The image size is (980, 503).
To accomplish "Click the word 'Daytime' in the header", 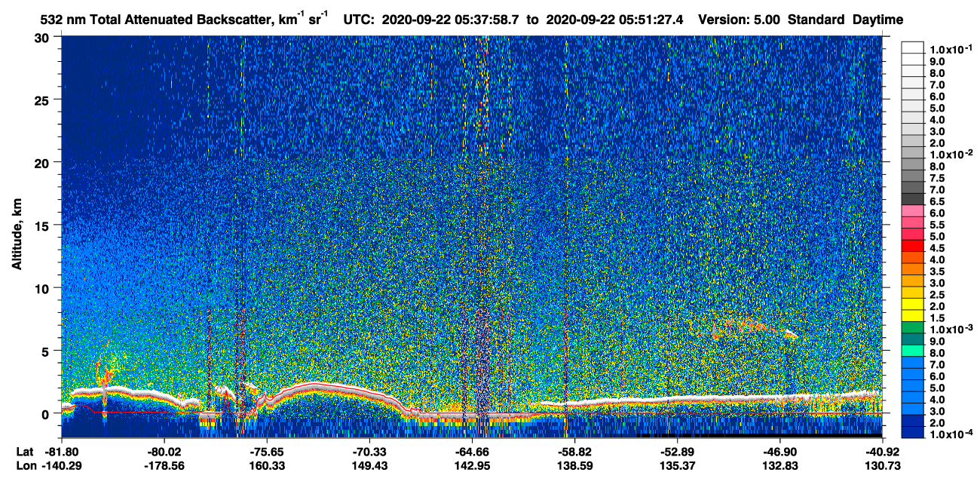I will point(878,20).
